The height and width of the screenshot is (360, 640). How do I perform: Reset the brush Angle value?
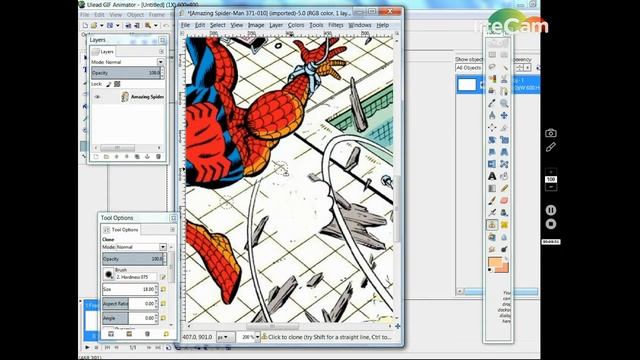tap(163, 318)
